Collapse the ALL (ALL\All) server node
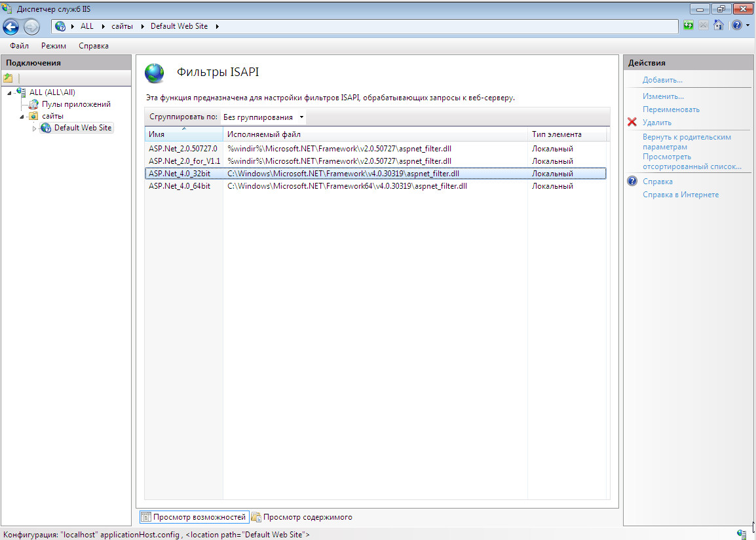The height and width of the screenshot is (540, 756). (9, 92)
